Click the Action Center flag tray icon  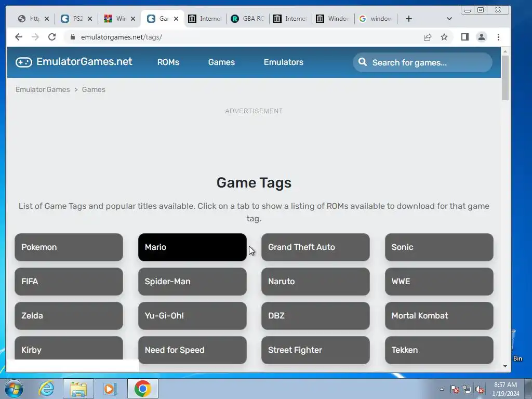click(455, 389)
